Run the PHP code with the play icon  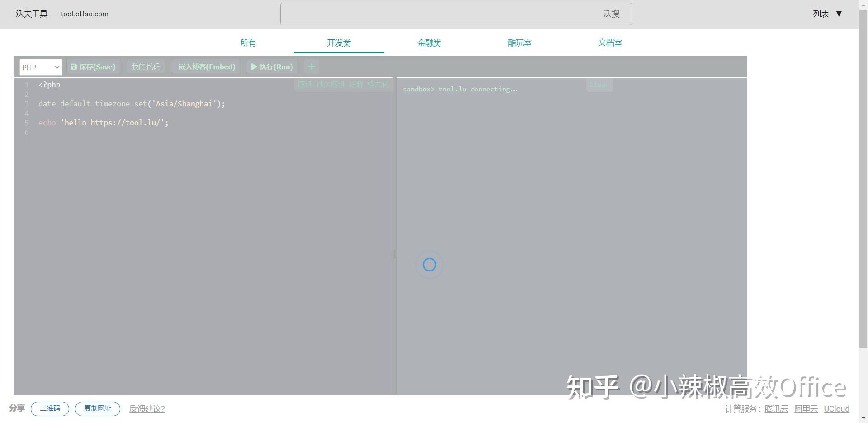(x=271, y=67)
